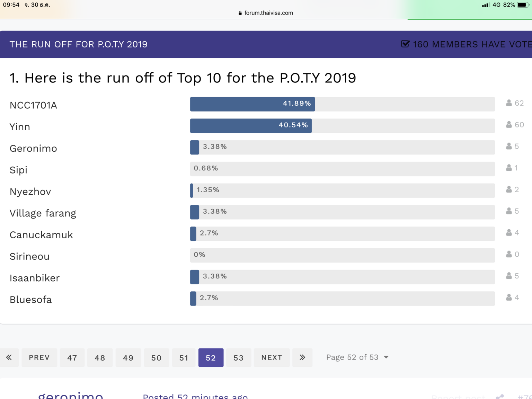532x399 pixels.
Task: Click the members-have-voted checkmark icon
Action: tap(405, 44)
